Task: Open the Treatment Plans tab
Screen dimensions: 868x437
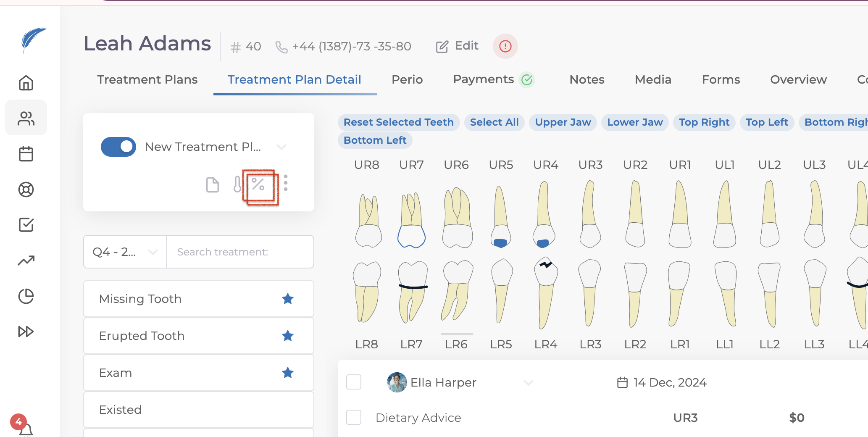Action: coord(147,79)
